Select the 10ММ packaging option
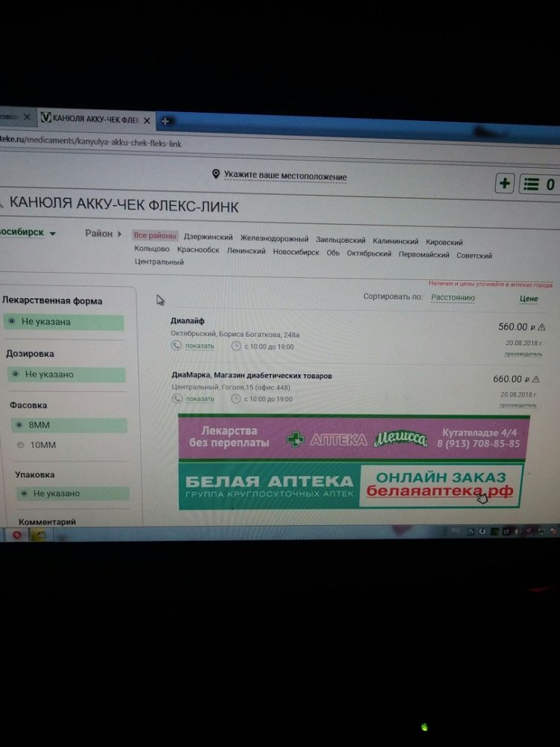This screenshot has width=560, height=747. [x=21, y=445]
